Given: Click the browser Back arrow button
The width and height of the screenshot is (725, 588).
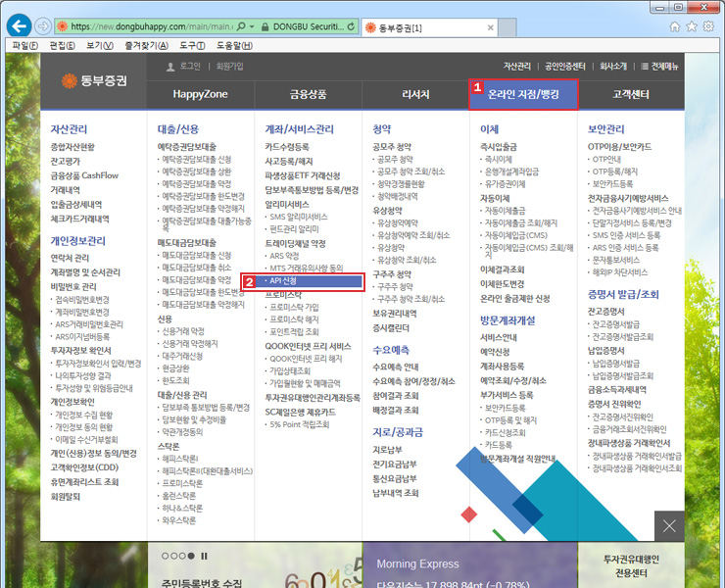Looking at the screenshot, I should tap(19, 26).
